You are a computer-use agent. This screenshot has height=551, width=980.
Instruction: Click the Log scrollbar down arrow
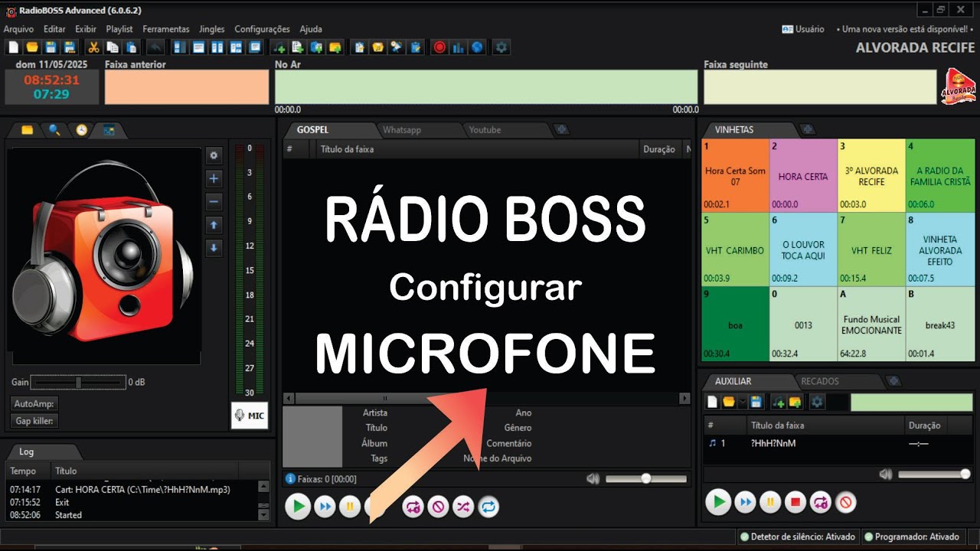[265, 515]
